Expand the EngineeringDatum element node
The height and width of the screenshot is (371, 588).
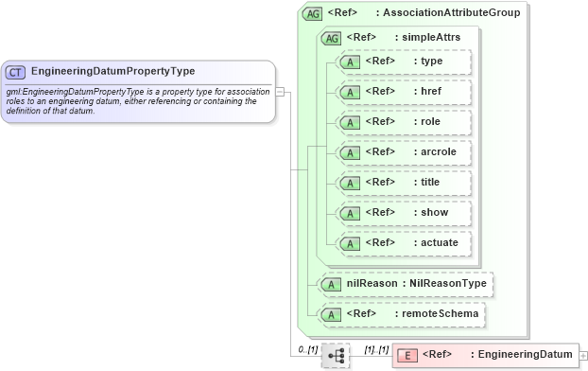(x=583, y=356)
